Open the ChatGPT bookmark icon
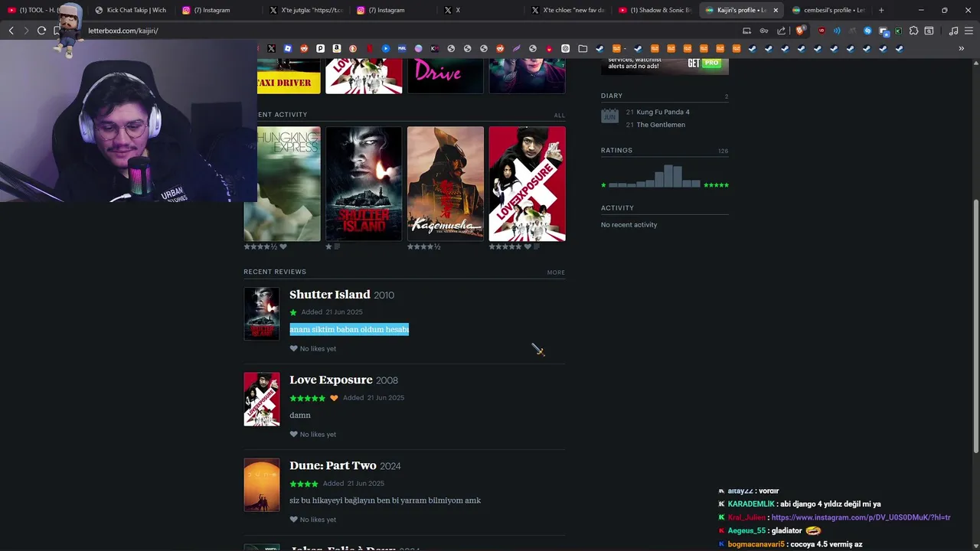Screen dimensions: 980x551 coord(565,48)
